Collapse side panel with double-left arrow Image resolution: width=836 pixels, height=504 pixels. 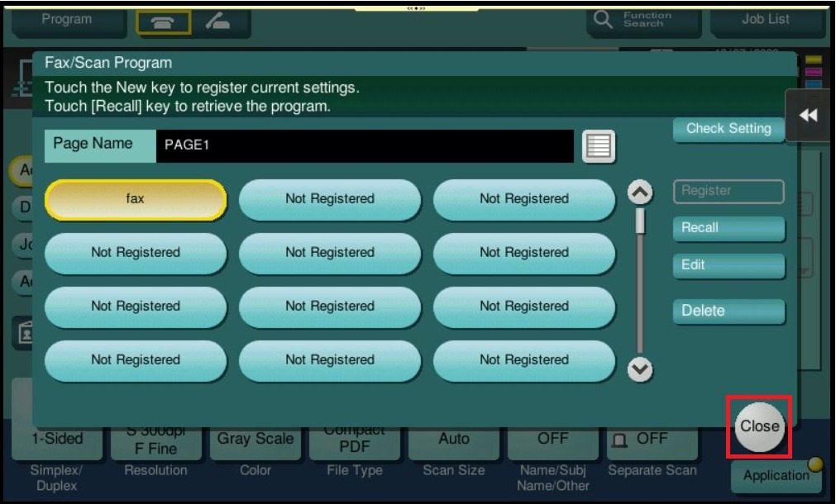[808, 116]
